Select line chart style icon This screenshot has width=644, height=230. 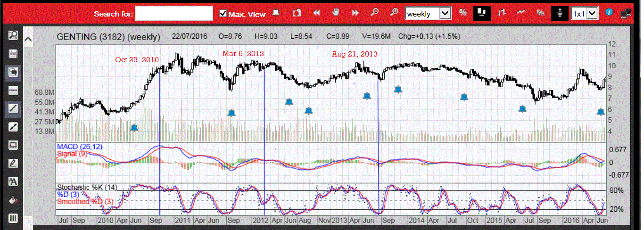(x=521, y=13)
